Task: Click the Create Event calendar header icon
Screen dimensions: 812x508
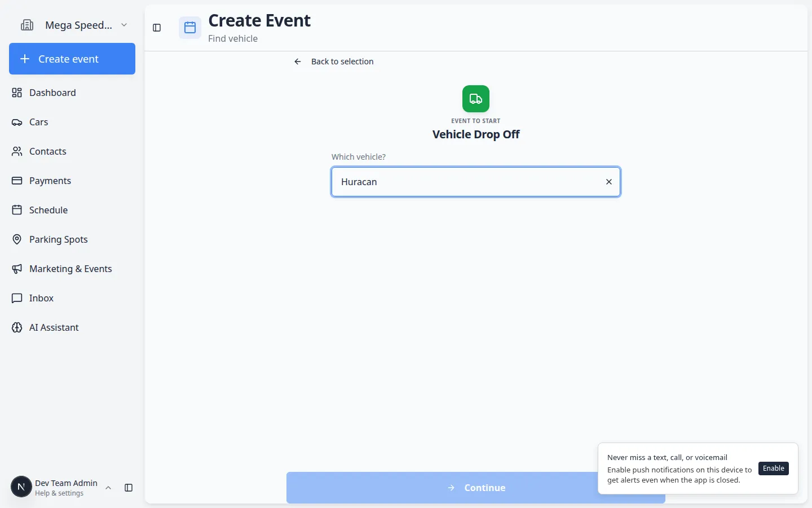Action: 190,28
